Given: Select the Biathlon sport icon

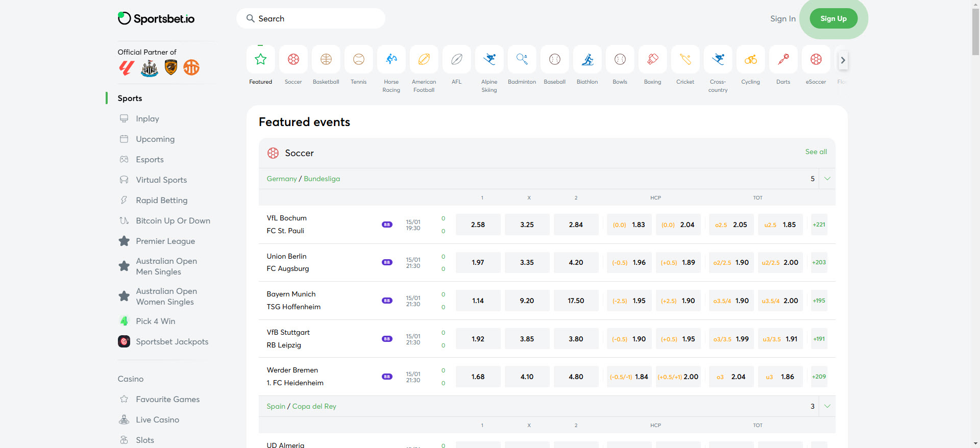Looking at the screenshot, I should click(587, 60).
